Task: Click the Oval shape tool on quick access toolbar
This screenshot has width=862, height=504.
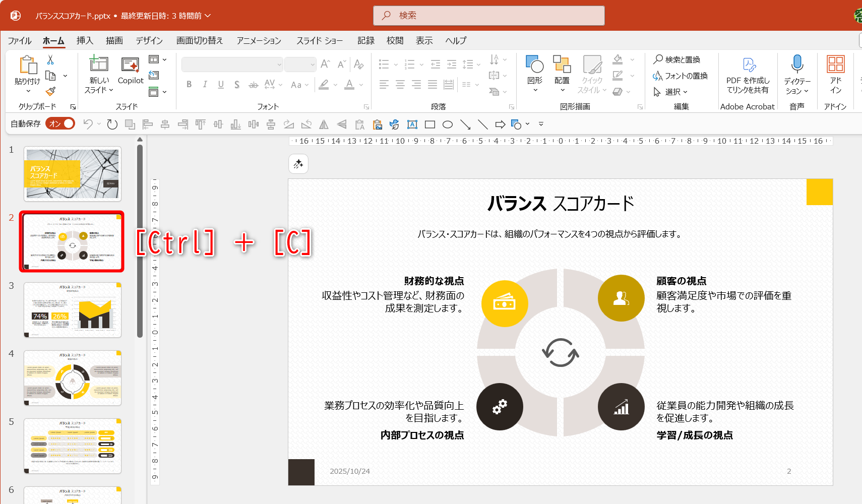Action: point(447,124)
